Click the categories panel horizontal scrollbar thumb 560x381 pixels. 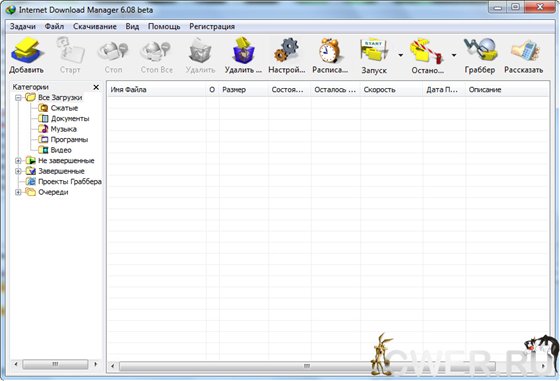coord(55,364)
